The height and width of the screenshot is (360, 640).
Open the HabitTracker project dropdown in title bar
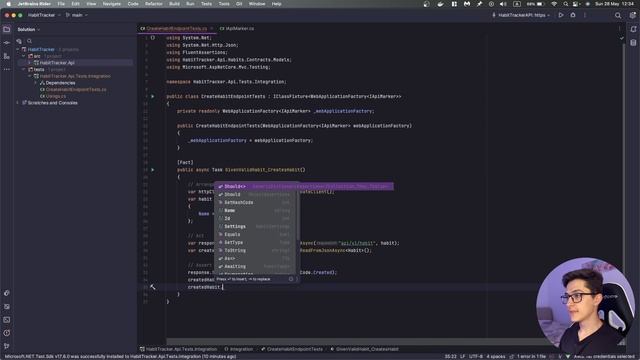click(x=44, y=15)
